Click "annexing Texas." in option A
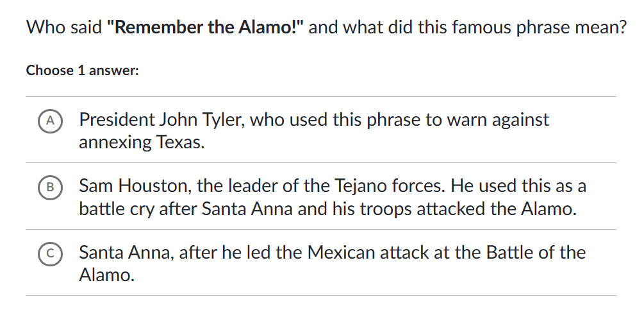644x310 pixels. click(142, 142)
